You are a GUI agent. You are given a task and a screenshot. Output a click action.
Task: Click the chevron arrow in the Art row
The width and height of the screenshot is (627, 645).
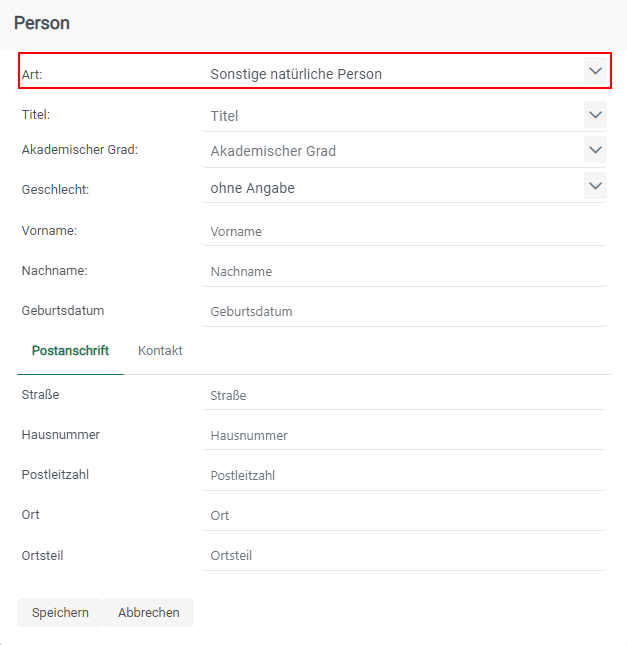[x=595, y=71]
